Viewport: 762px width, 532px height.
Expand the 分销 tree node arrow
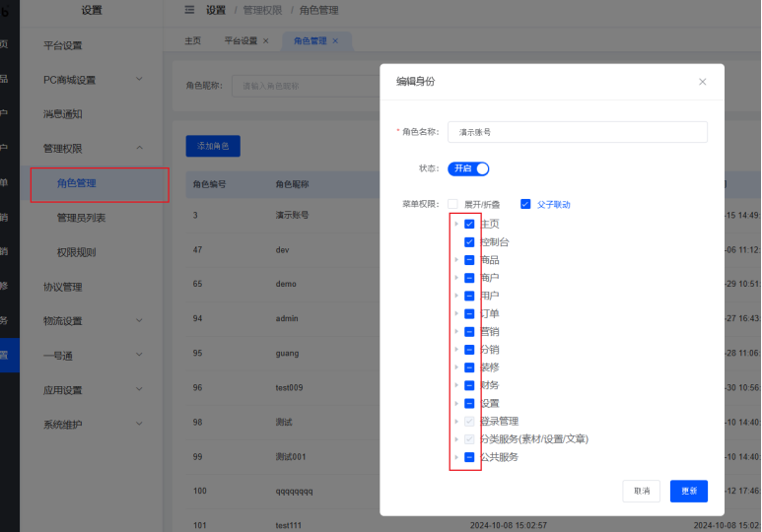[456, 350]
